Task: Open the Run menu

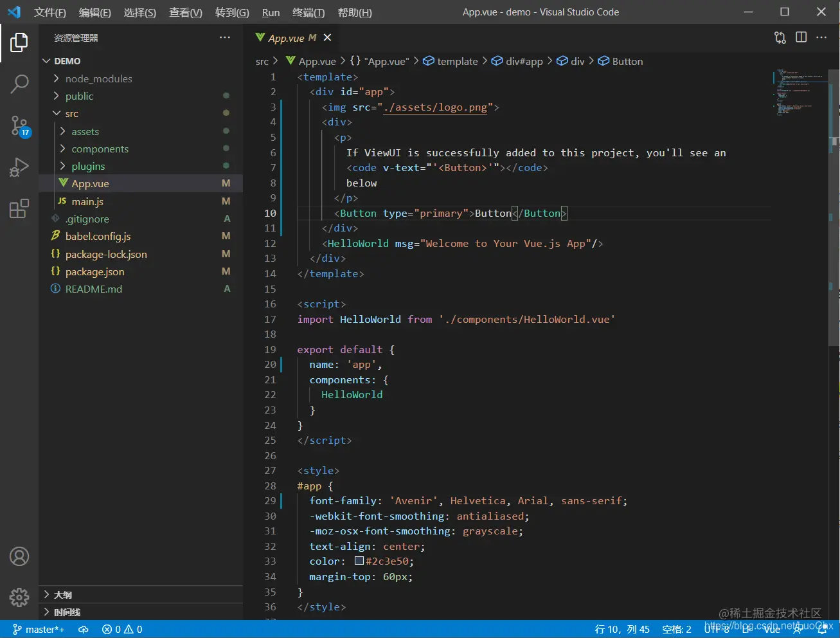Action: click(x=271, y=12)
